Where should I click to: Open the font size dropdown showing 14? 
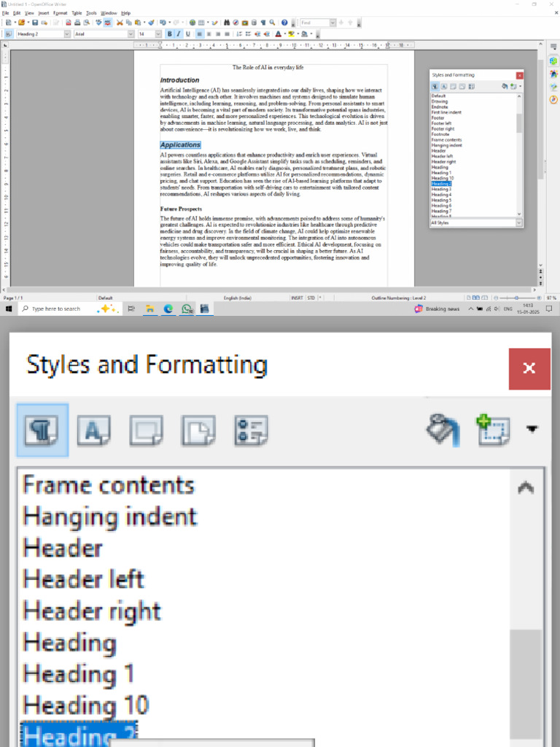coord(159,34)
